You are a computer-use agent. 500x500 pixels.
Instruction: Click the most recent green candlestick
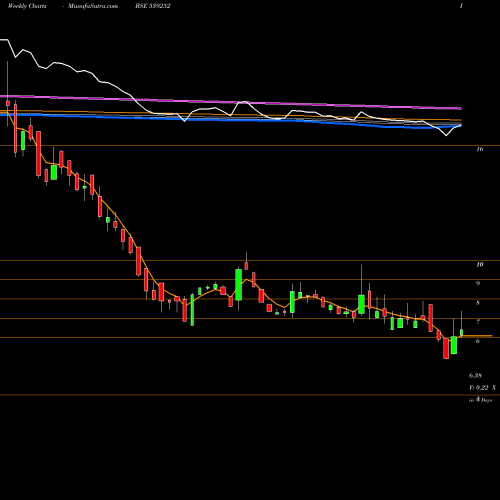point(462,332)
